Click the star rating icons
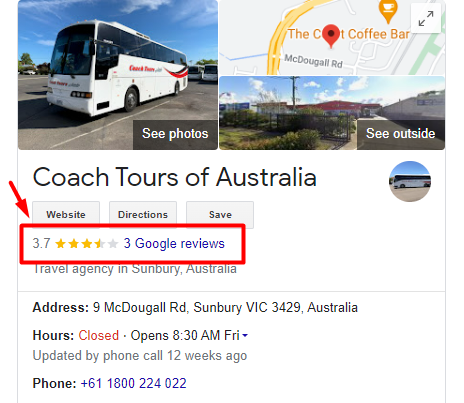This screenshot has width=464, height=403. tap(86, 244)
